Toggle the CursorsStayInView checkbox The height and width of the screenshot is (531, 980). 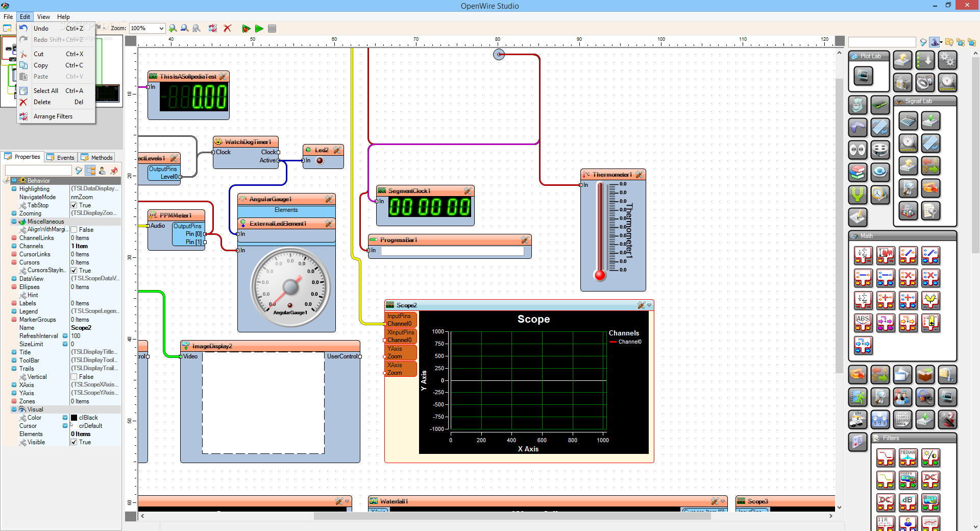point(74,271)
